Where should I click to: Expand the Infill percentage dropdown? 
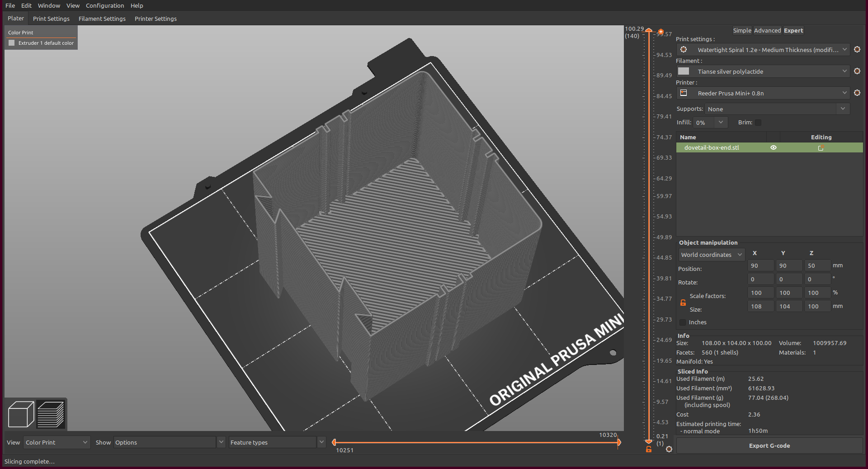721,122
